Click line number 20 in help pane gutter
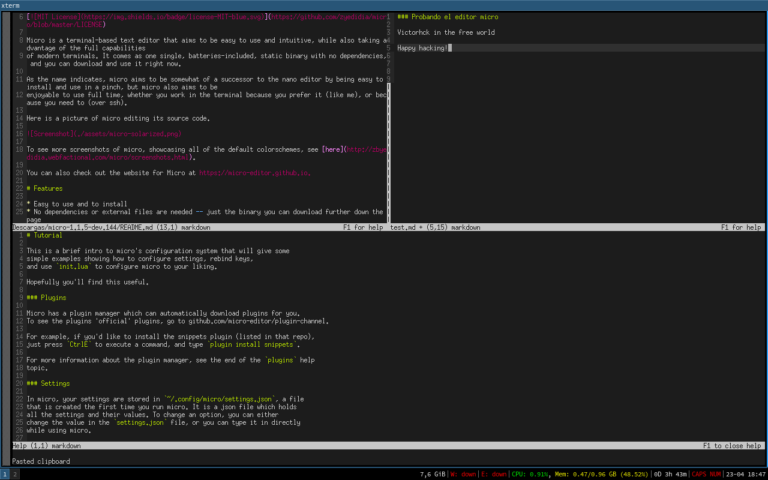 pyautogui.click(x=20, y=384)
